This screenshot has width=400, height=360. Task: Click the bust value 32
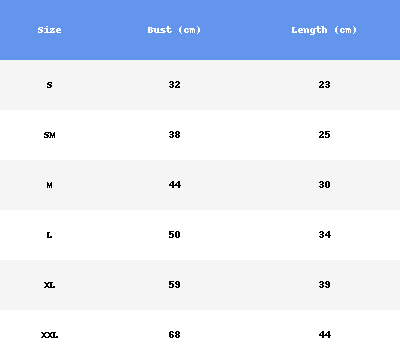[174, 85]
